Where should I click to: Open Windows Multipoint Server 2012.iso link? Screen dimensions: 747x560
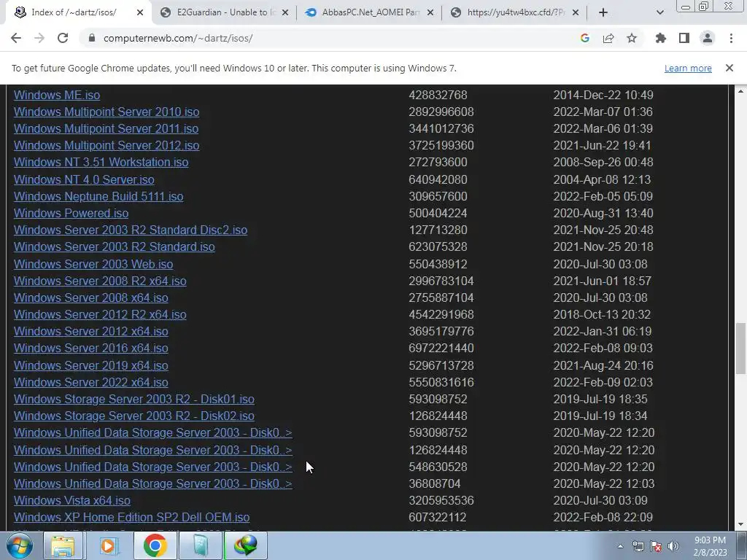(107, 145)
